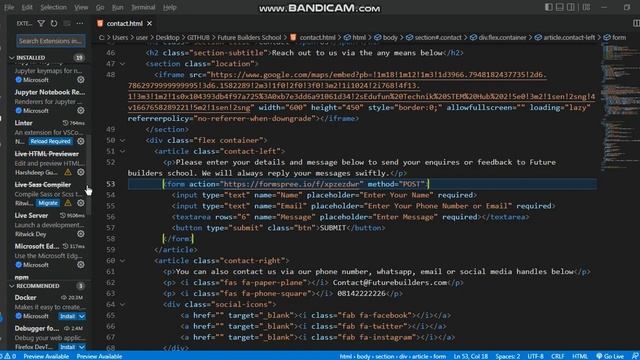This screenshot has width=640, height=360.
Task: Click the Reload Required button for Linter
Action: click(x=50, y=141)
